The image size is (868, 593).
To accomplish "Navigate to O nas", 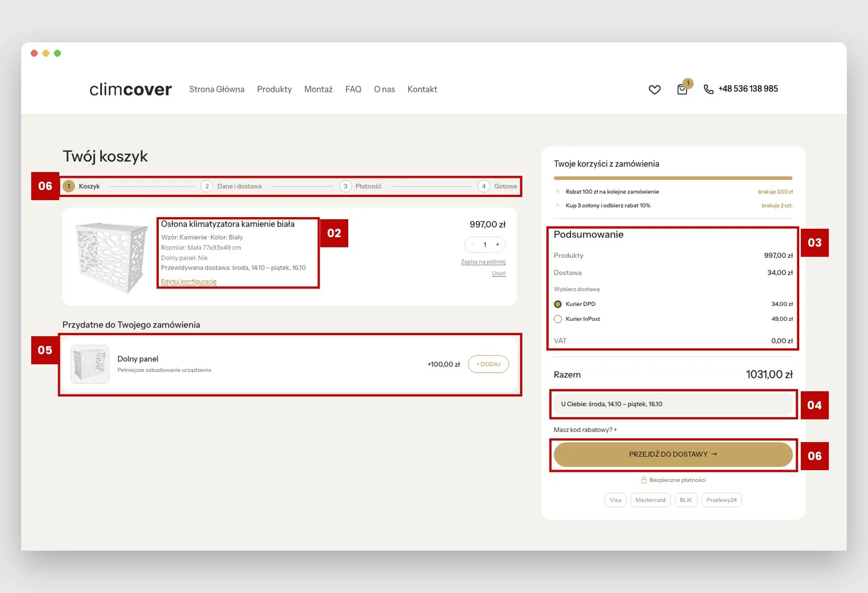I will (x=384, y=89).
